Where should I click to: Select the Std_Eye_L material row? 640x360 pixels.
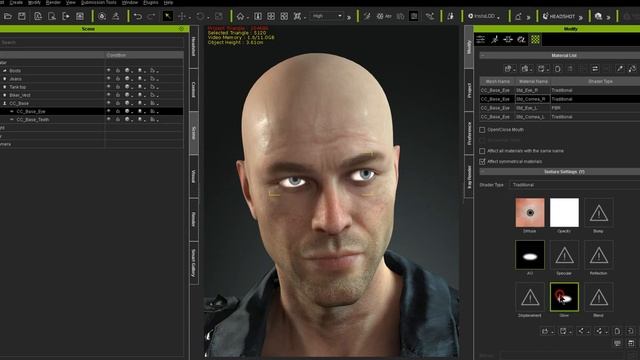tap(560, 108)
